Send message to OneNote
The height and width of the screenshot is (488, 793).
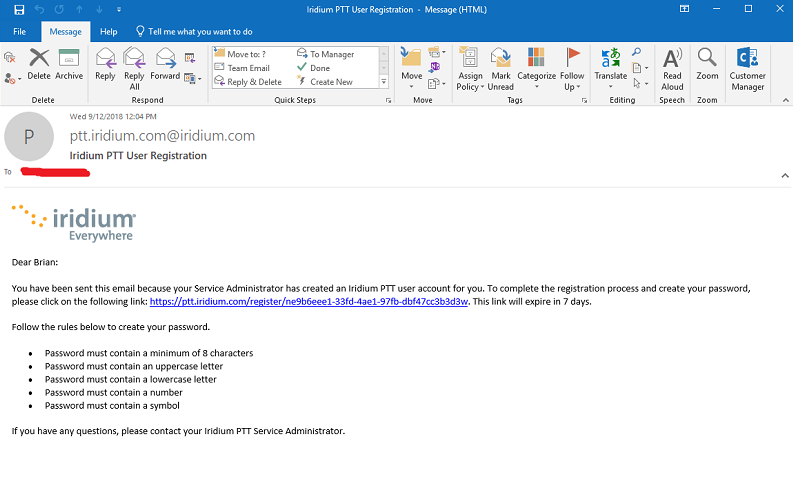coord(434,67)
